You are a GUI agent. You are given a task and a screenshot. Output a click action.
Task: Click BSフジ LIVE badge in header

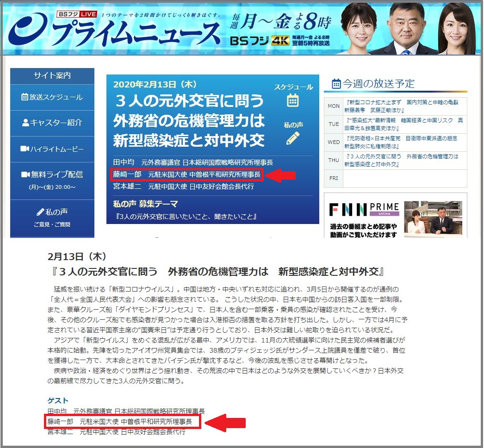click(77, 14)
